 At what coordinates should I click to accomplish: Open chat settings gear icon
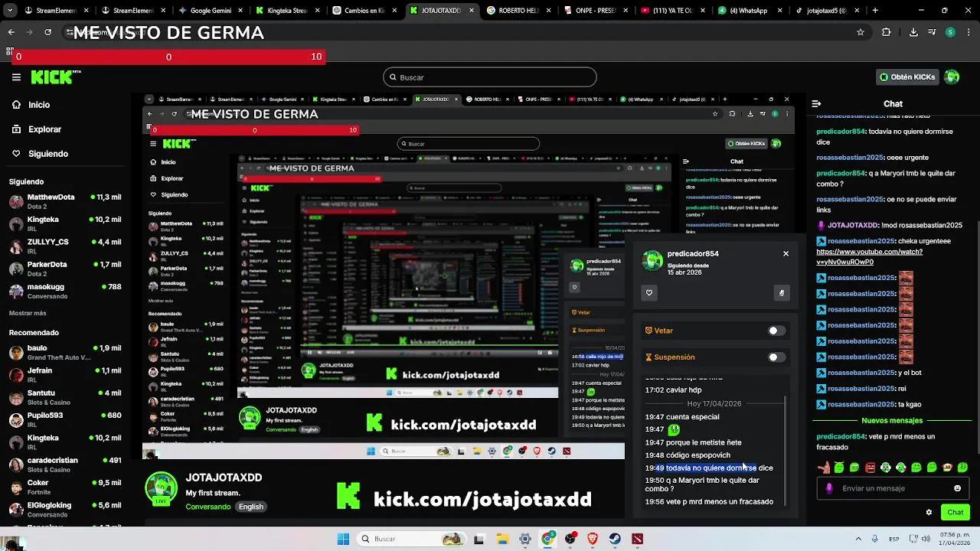click(x=929, y=512)
